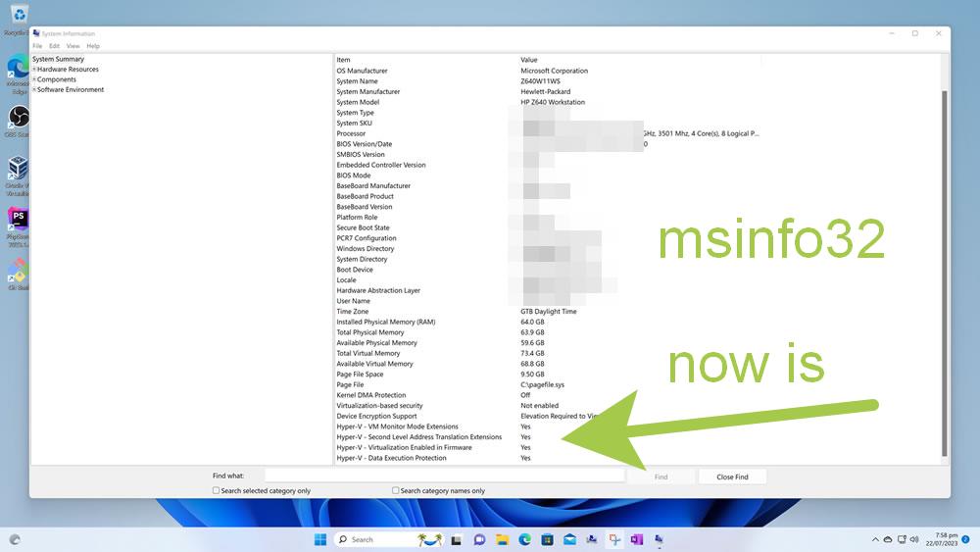Open the volume tray icon
This screenshot has height=552, width=980.
(914, 539)
